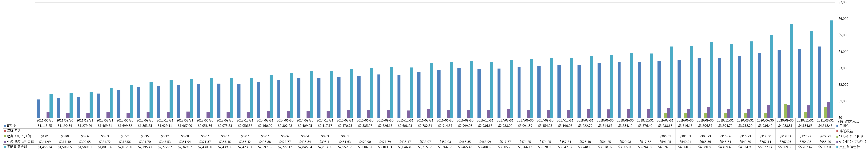Select cell value $955.40
The width and height of the screenshot is (868, 150).
point(825,142)
